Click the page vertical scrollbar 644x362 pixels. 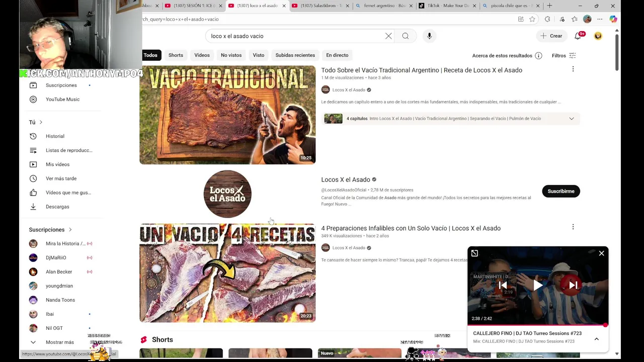click(616, 53)
